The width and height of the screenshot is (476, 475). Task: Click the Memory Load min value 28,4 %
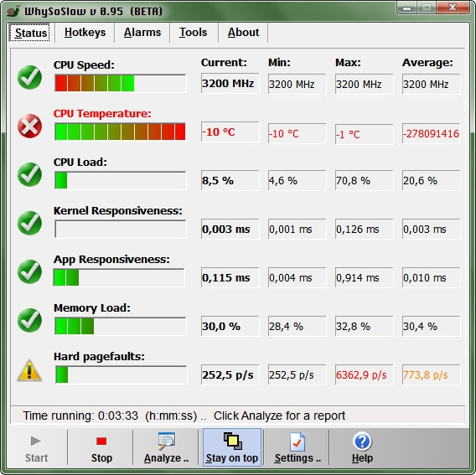[x=297, y=326]
